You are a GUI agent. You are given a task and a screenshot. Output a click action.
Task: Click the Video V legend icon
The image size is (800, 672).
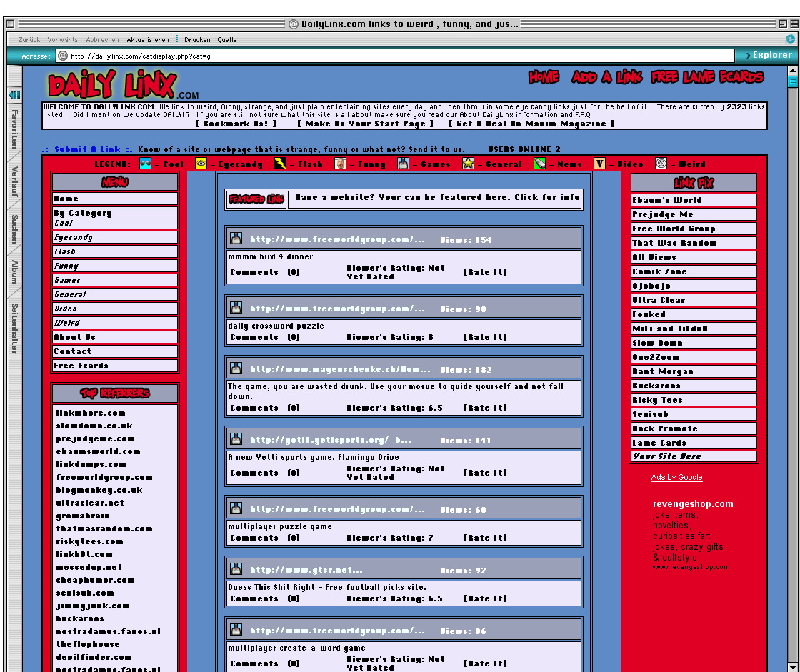pos(599,164)
